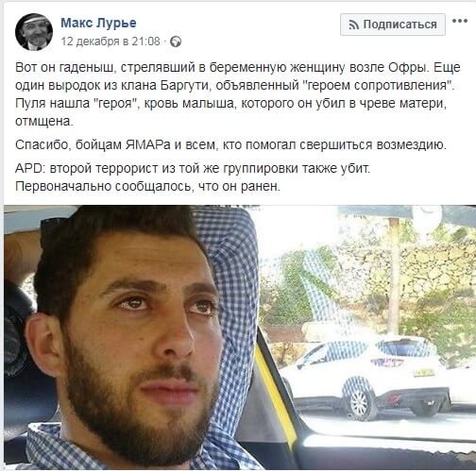Open the three-dot post options menu
This screenshot has width=476, height=471.
(x=460, y=22)
